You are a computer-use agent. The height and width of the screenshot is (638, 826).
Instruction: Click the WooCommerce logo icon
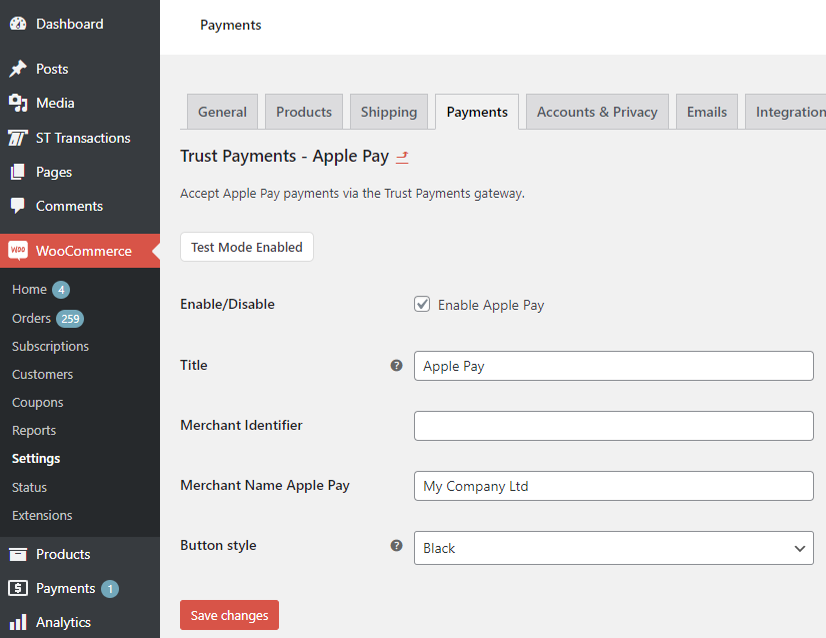coord(18,251)
